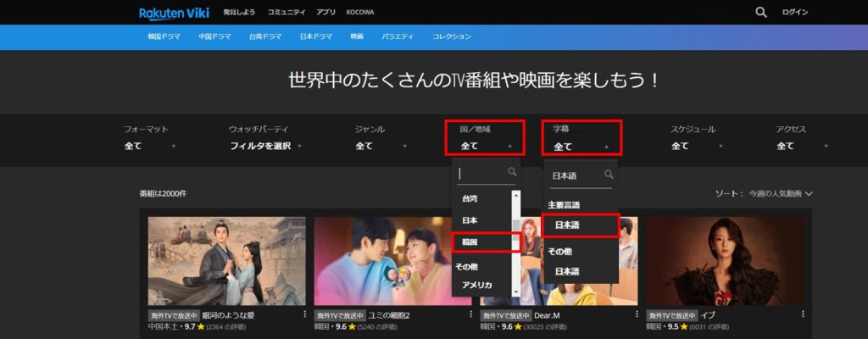Click the country list scrollbar thumb
Viewport: 868px width, 339px height.
click(516, 231)
